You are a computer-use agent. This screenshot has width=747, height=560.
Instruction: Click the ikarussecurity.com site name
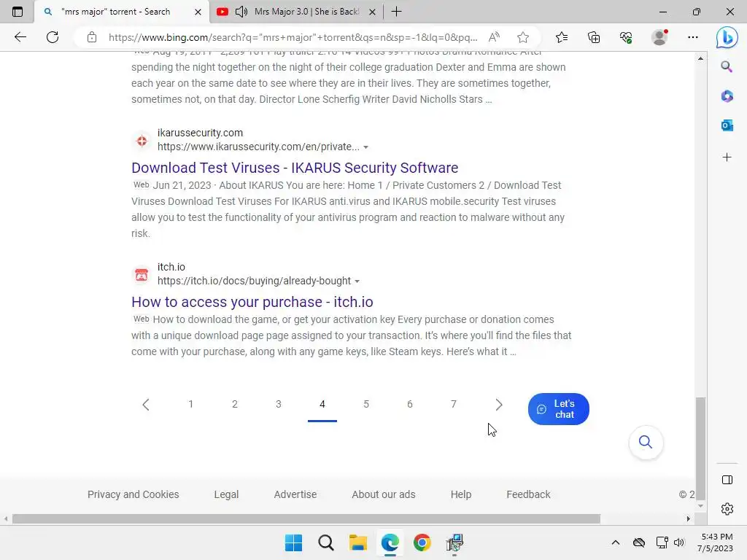pos(200,133)
